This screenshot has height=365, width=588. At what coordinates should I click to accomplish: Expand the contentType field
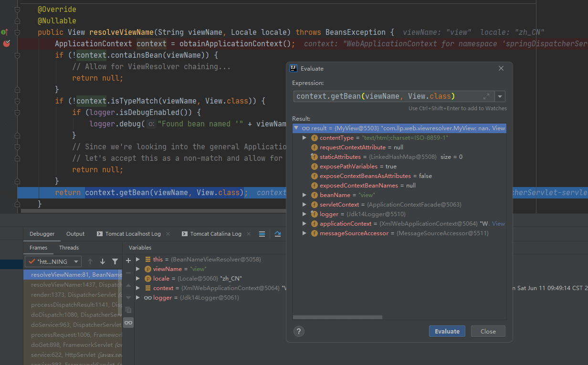coord(304,137)
